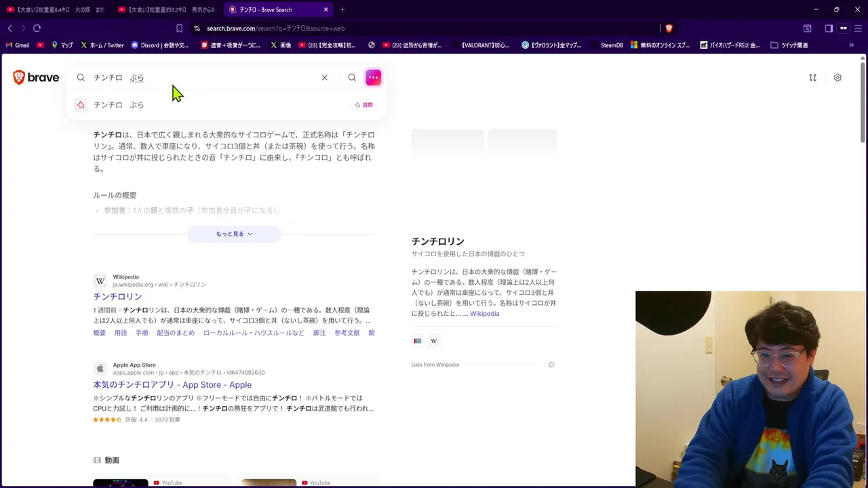Reload the page
Screen dimensions: 868x488
point(37,28)
